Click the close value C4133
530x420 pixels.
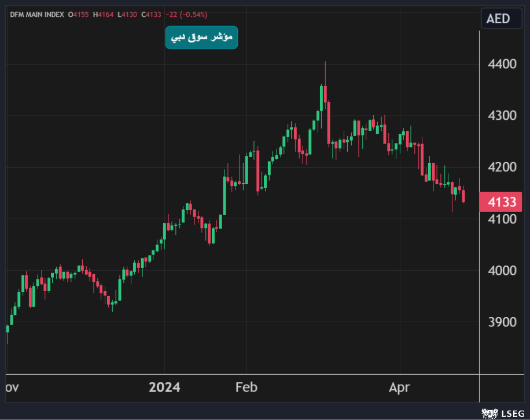tap(150, 14)
